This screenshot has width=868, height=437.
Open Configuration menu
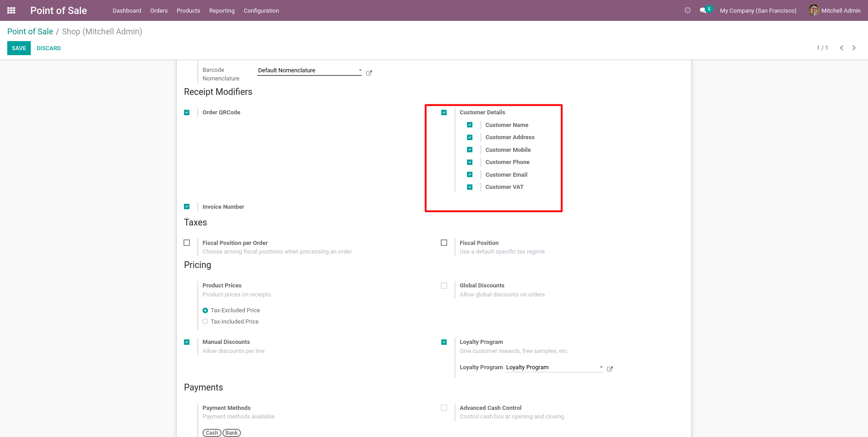pyautogui.click(x=261, y=10)
